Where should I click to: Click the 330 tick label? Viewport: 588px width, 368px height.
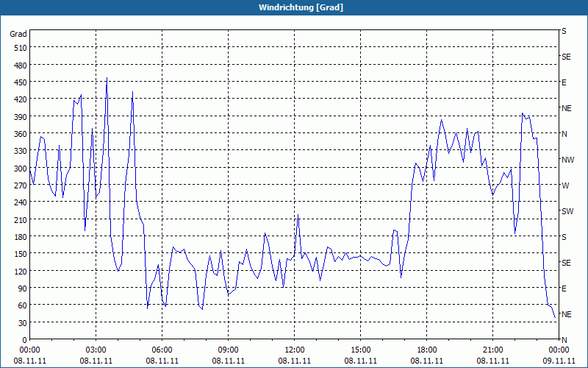tap(21, 151)
